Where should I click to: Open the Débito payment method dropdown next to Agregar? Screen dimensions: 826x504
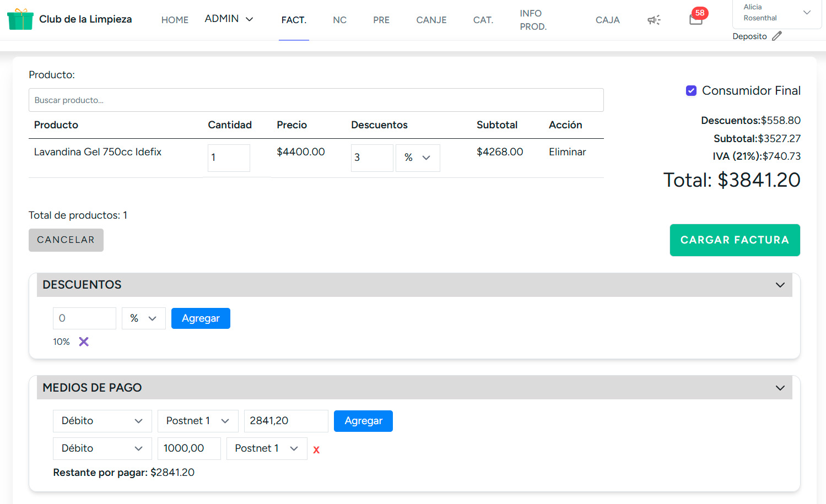click(x=102, y=421)
